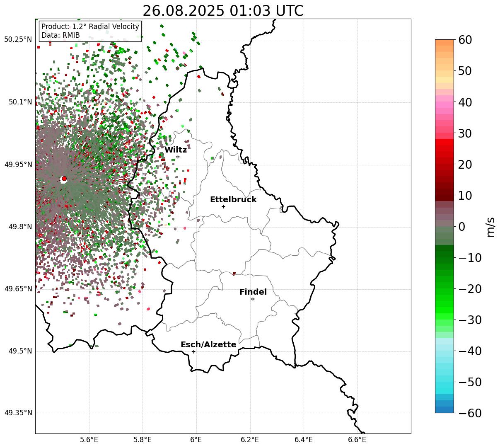Viewport: 500px width, 448px height.
Task: Click the colorbar 20 tick label
Action: point(465,165)
